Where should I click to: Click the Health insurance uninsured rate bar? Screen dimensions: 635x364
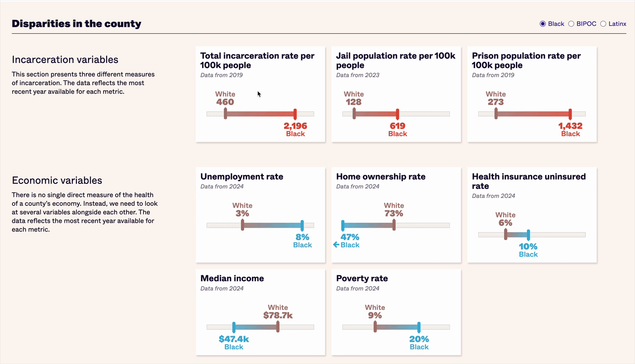[531, 234]
